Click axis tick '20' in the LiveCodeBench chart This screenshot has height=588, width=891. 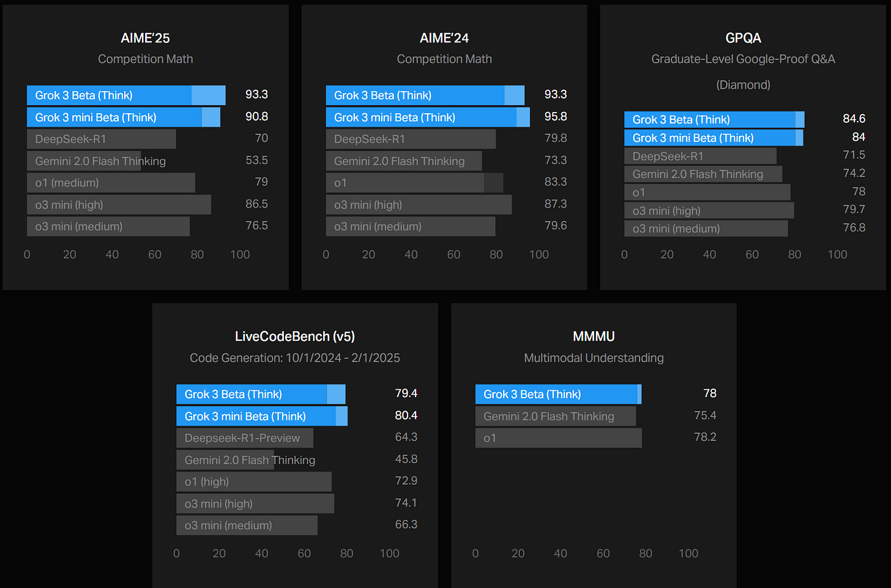tap(219, 554)
